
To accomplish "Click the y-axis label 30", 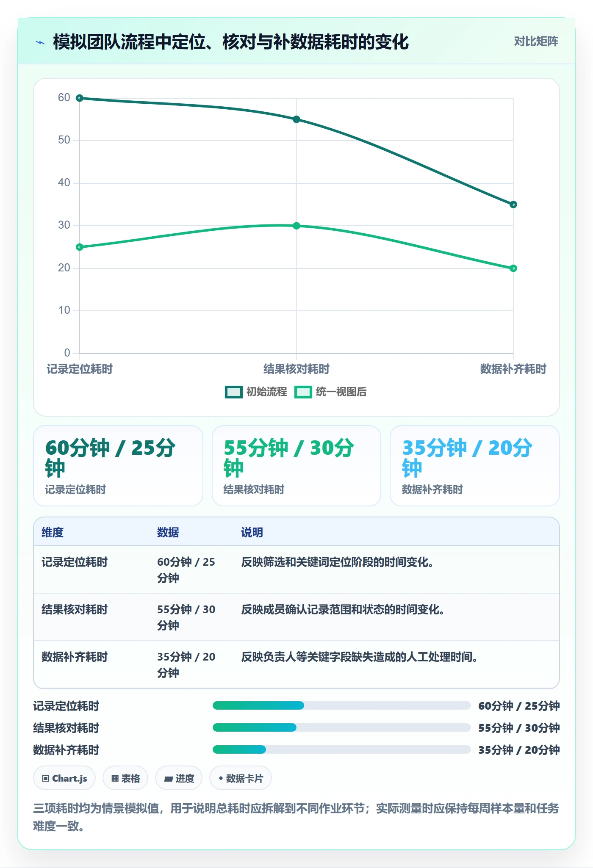I will coord(64,225).
